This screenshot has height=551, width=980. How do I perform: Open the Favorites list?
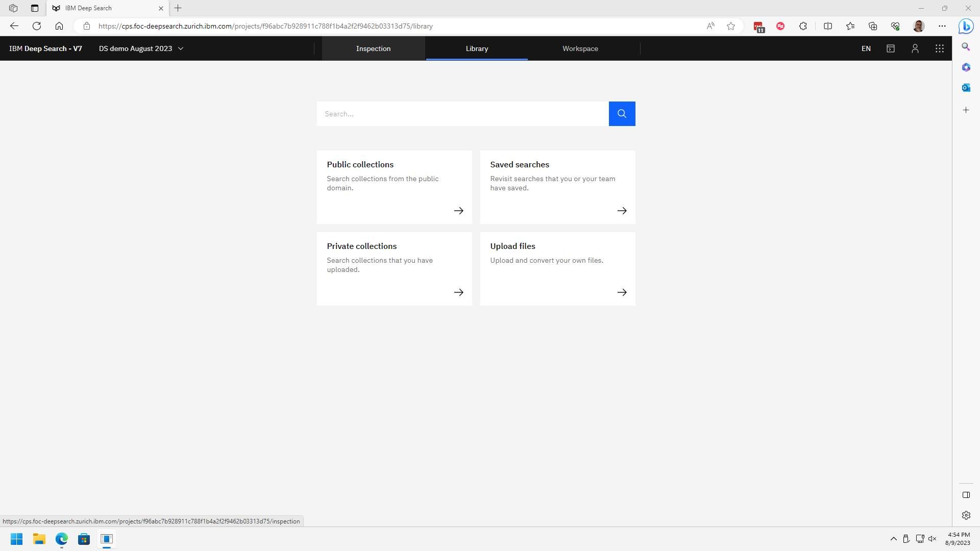click(x=850, y=26)
